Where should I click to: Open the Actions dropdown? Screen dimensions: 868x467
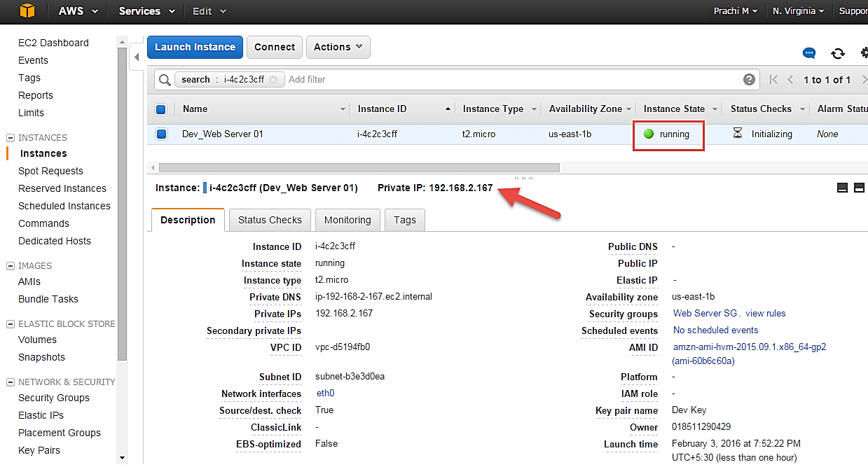pyautogui.click(x=338, y=47)
